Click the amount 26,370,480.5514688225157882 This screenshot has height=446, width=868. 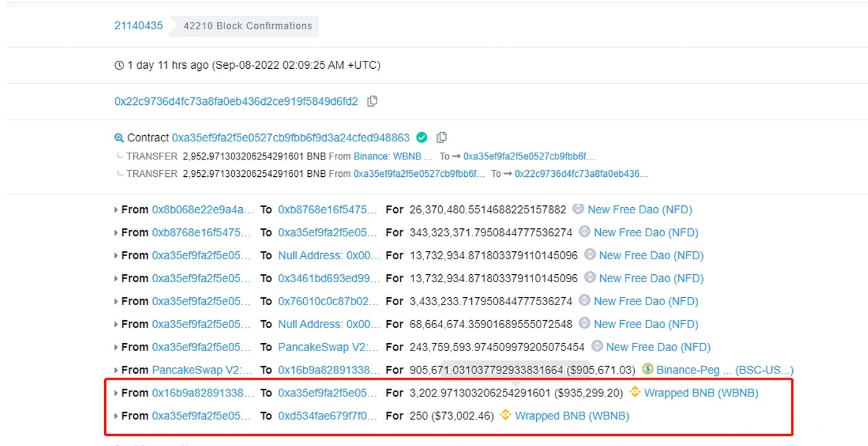click(488, 210)
